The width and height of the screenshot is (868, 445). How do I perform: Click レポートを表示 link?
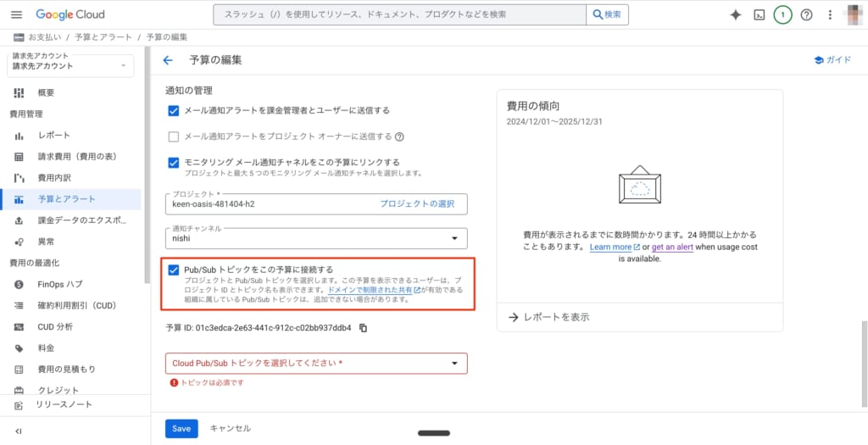[x=549, y=317]
